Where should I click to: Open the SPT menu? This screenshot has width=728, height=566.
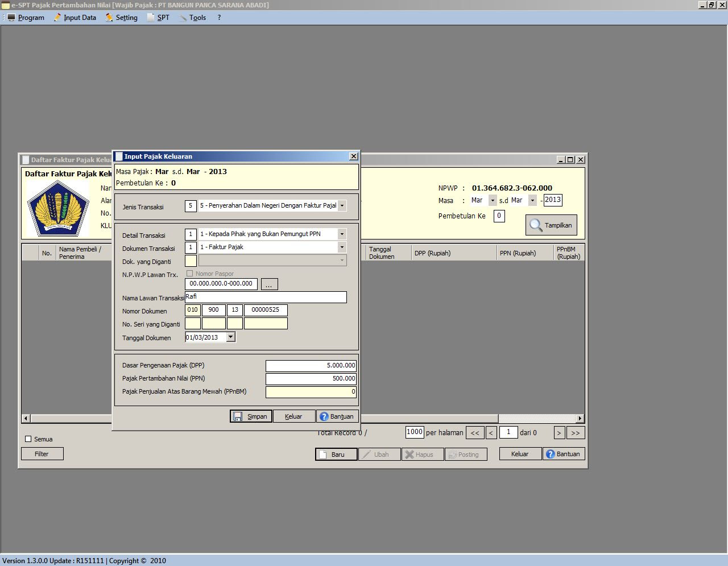(x=158, y=18)
